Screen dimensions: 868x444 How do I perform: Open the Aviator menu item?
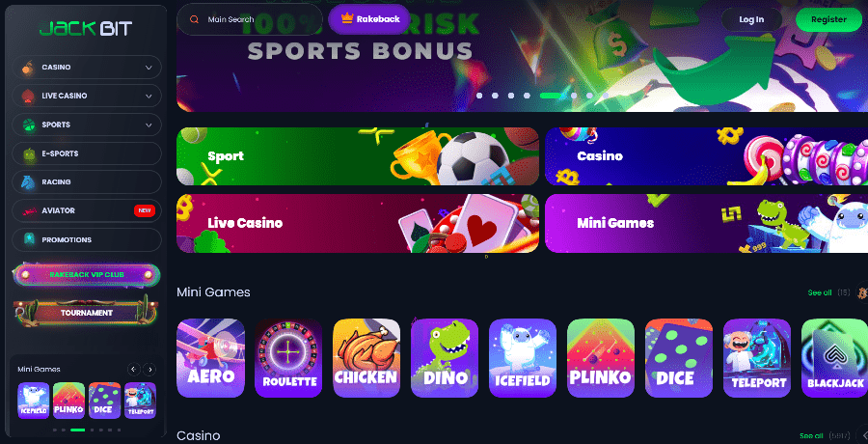pyautogui.click(x=87, y=210)
